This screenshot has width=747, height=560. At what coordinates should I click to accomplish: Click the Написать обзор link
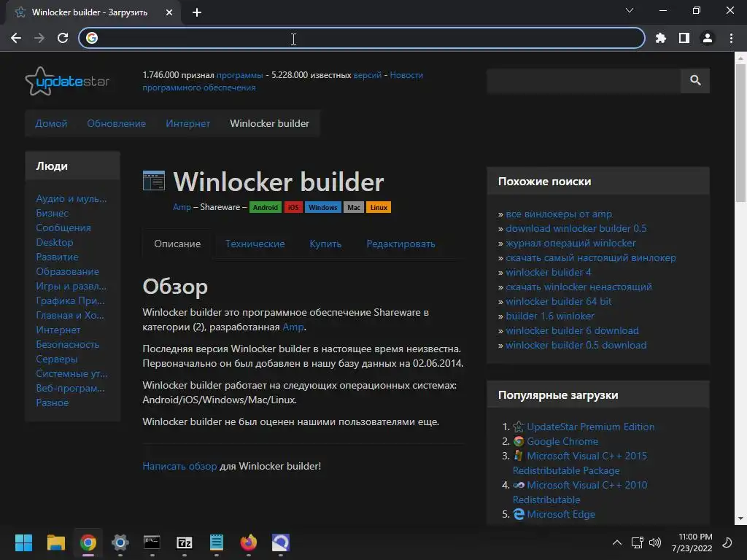179,466
